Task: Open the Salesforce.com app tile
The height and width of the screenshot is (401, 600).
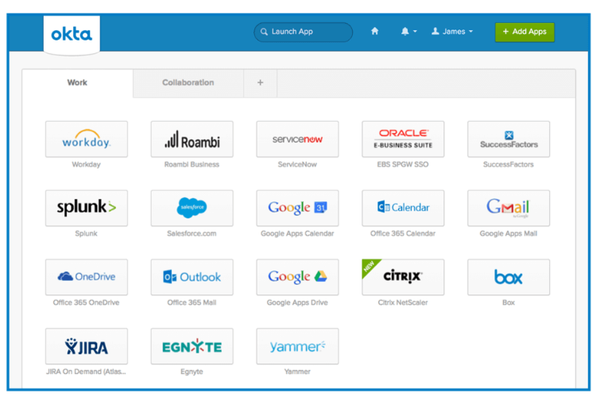Action: coord(192,208)
